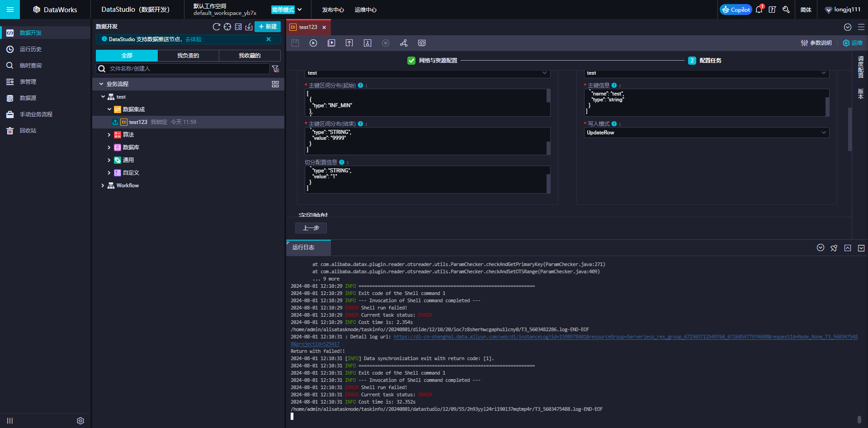Open 回收站 in the sidebar
868x428 pixels.
point(45,130)
